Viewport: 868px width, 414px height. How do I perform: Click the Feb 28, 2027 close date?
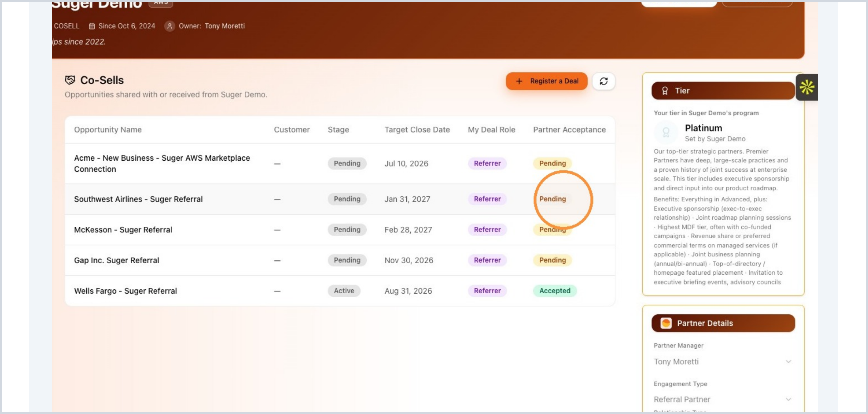point(408,230)
